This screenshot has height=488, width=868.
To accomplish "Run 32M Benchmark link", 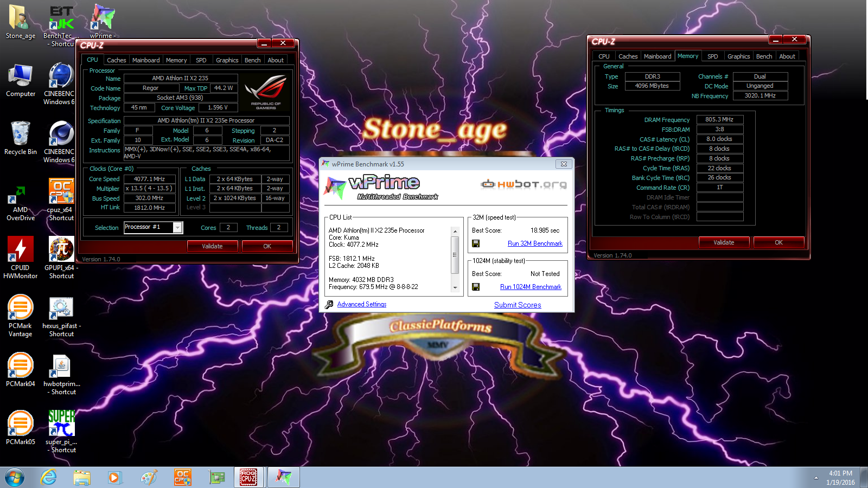I will [x=535, y=243].
